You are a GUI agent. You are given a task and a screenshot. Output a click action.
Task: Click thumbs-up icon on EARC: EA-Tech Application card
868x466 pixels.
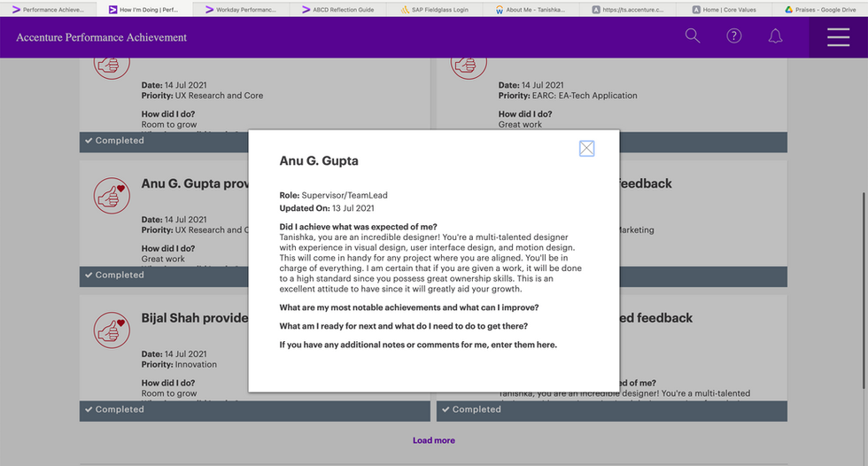(469, 67)
